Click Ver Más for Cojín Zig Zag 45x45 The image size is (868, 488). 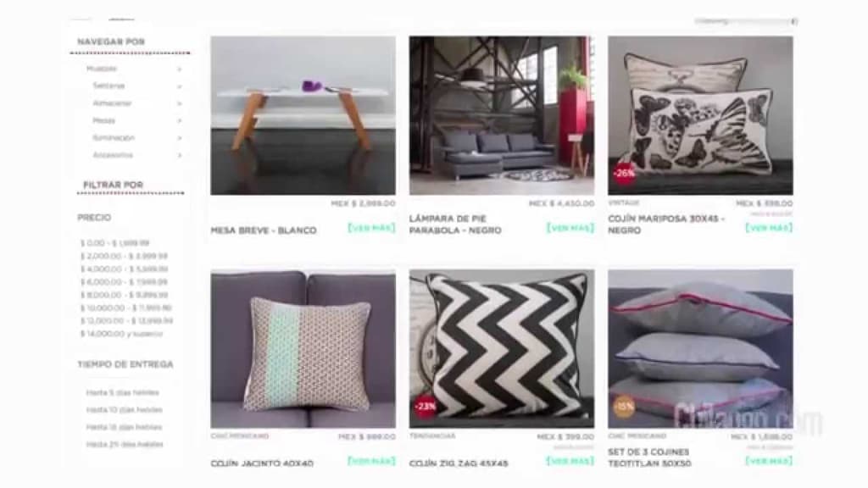click(x=570, y=461)
